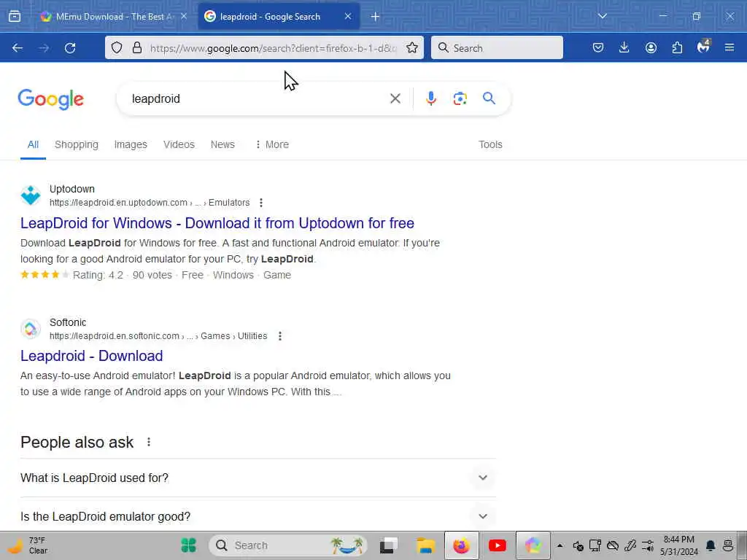Image resolution: width=747 pixels, height=560 pixels.
Task: Open Windows Start menu
Action: (x=189, y=545)
